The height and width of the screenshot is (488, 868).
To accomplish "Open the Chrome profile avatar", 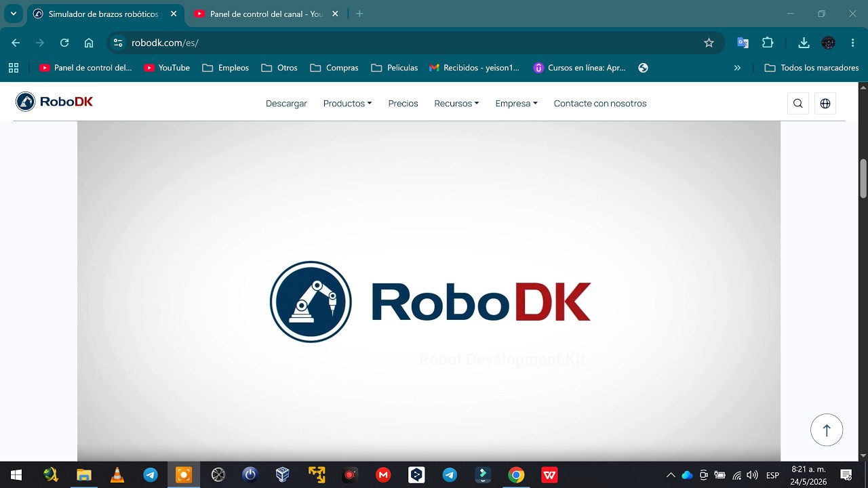I will point(828,43).
